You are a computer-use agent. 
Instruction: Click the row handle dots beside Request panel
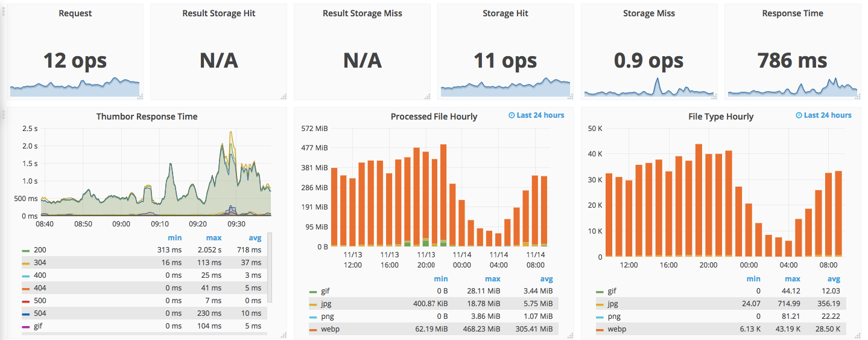[x=4, y=10]
